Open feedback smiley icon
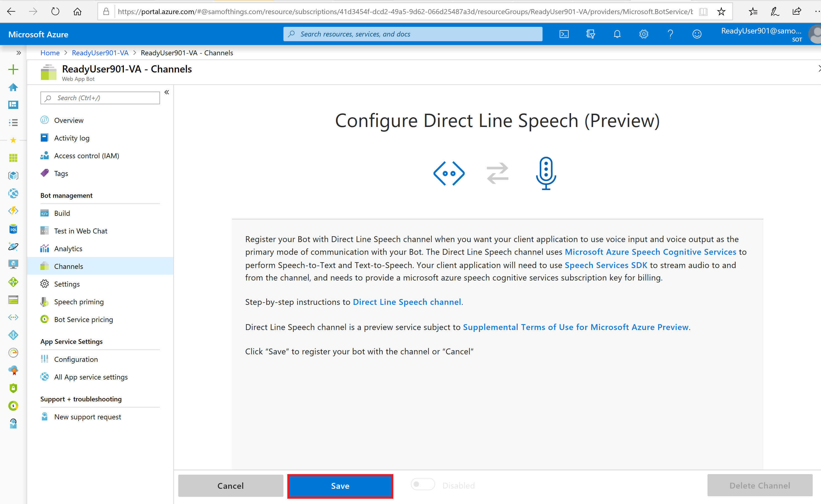The image size is (821, 504). 697,34
